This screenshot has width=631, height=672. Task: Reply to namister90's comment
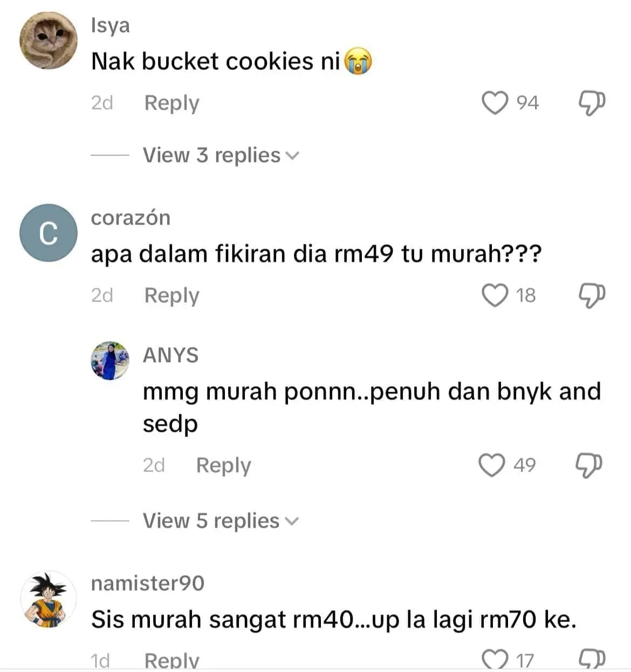172,661
